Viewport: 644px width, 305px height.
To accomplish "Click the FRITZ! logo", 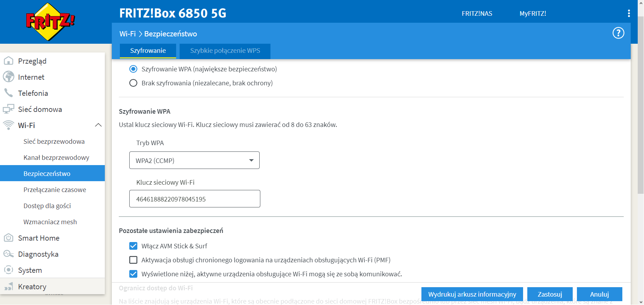I will point(50,22).
